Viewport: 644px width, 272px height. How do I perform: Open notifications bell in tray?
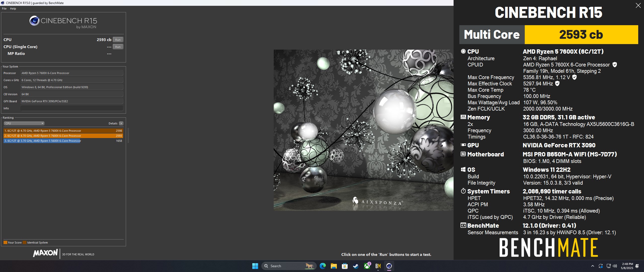(637, 266)
